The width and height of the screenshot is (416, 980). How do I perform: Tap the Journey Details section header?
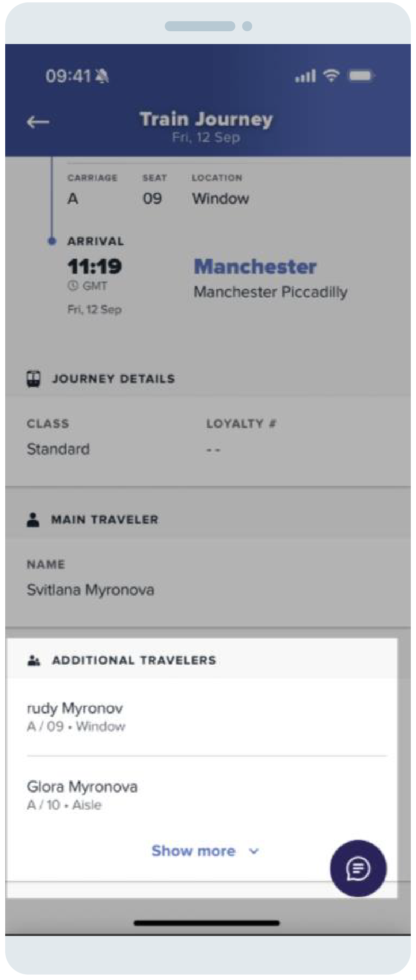click(x=208, y=379)
